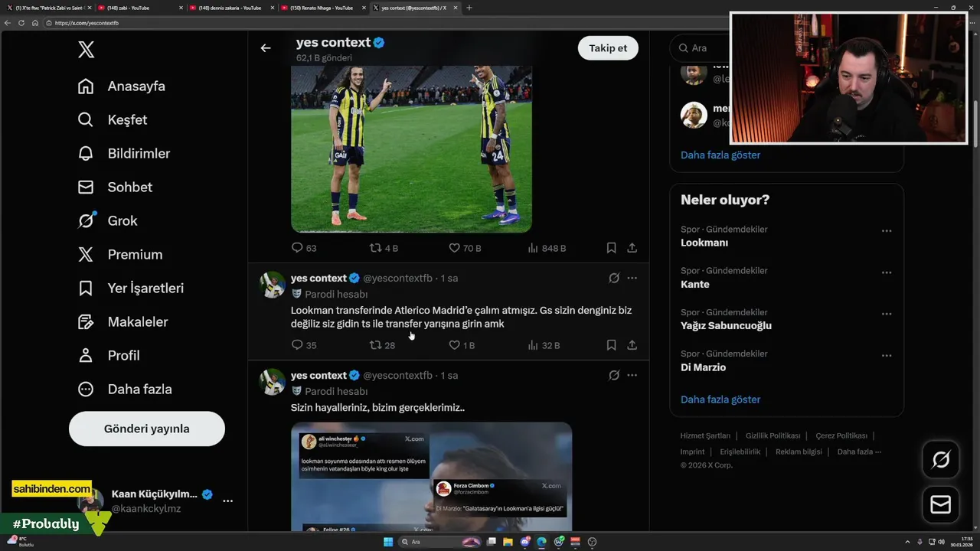Open more options for Lookmanı trend
This screenshot has width=980, height=551.
pos(887,231)
